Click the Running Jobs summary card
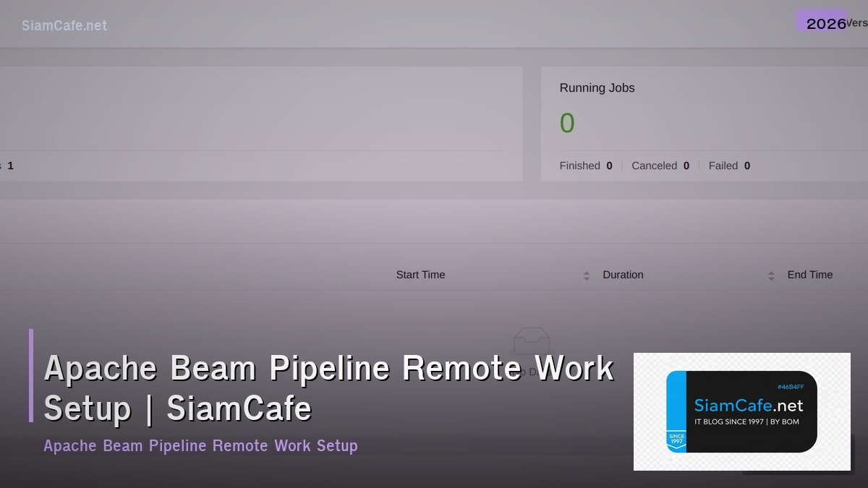The height and width of the screenshot is (488, 868). [x=705, y=123]
